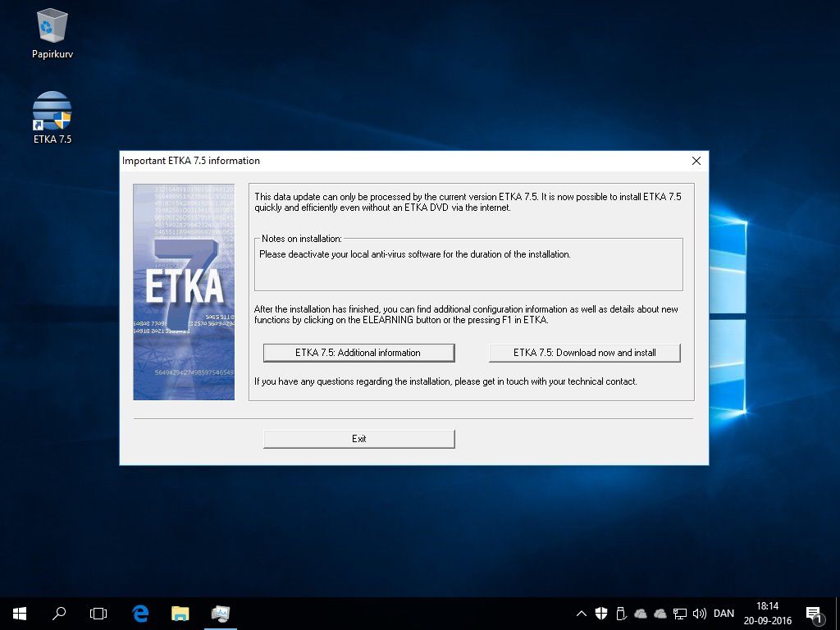Open the clock showing 18:14
This screenshot has width=840, height=630.
(767, 614)
